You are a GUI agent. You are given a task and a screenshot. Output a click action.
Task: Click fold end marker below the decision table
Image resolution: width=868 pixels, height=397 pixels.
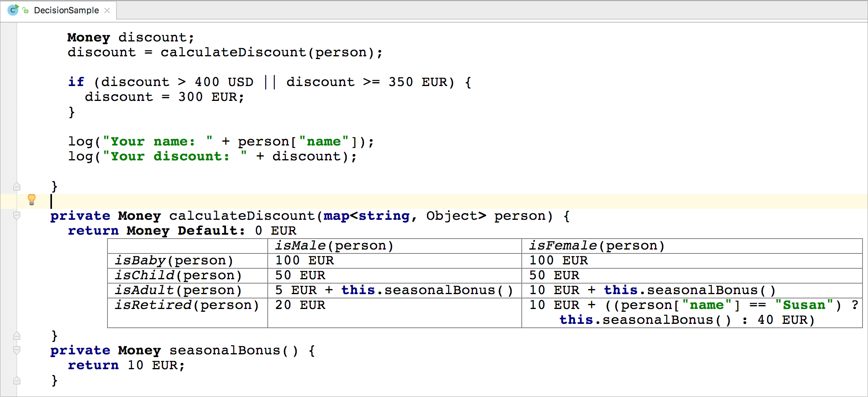tap(17, 336)
